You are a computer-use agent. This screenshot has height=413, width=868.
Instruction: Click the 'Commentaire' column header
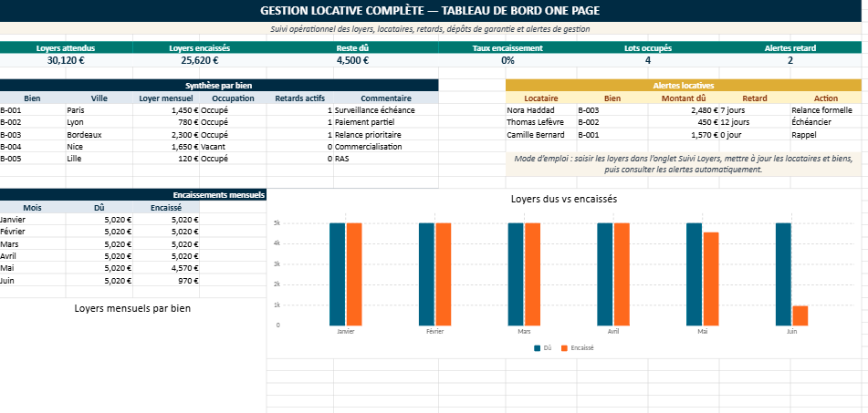point(386,98)
